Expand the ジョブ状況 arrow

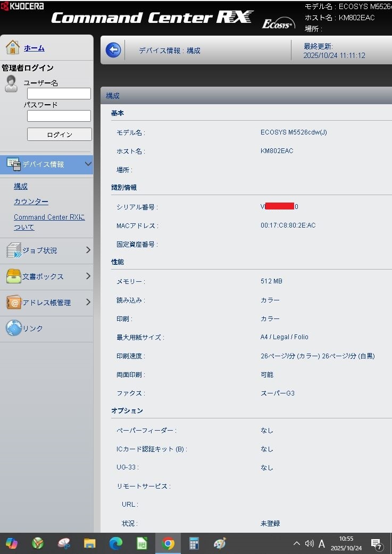[x=88, y=250]
